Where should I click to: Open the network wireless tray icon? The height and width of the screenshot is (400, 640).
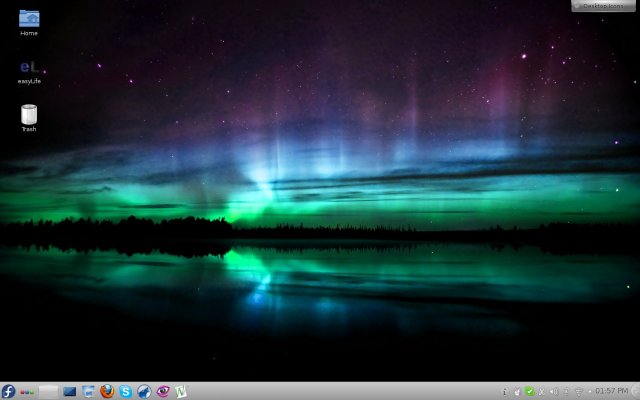578,392
